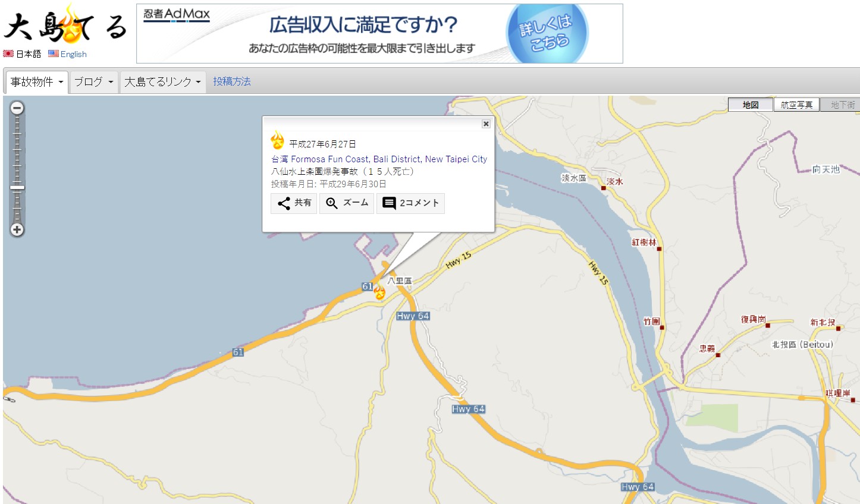Open the 大島てるリンク dropdown
860x504 pixels.
pyautogui.click(x=163, y=82)
